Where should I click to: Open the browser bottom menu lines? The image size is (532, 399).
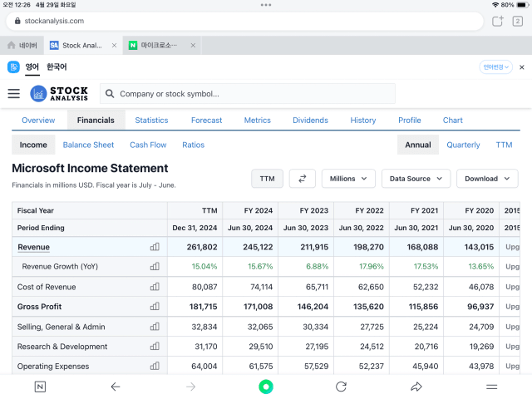coord(491,387)
